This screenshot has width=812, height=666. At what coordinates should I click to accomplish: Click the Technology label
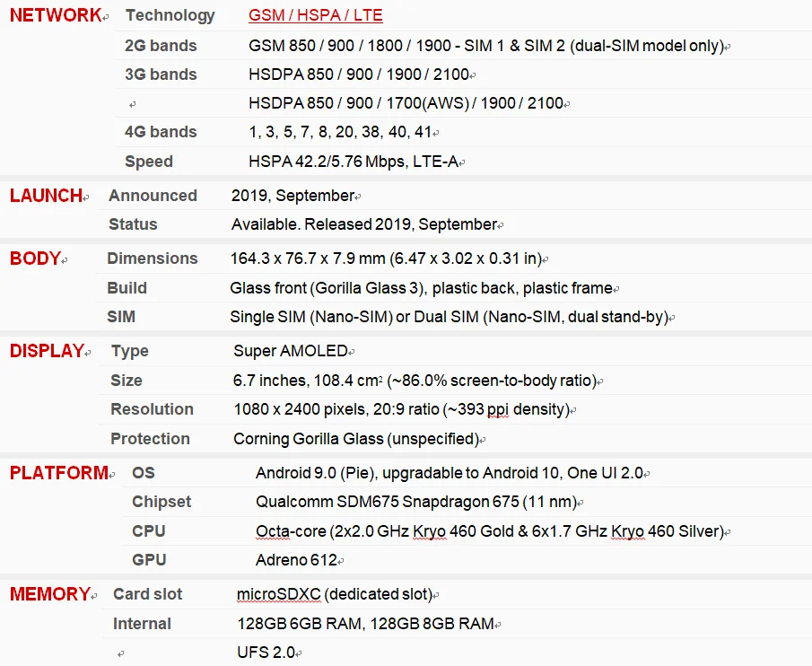[170, 15]
